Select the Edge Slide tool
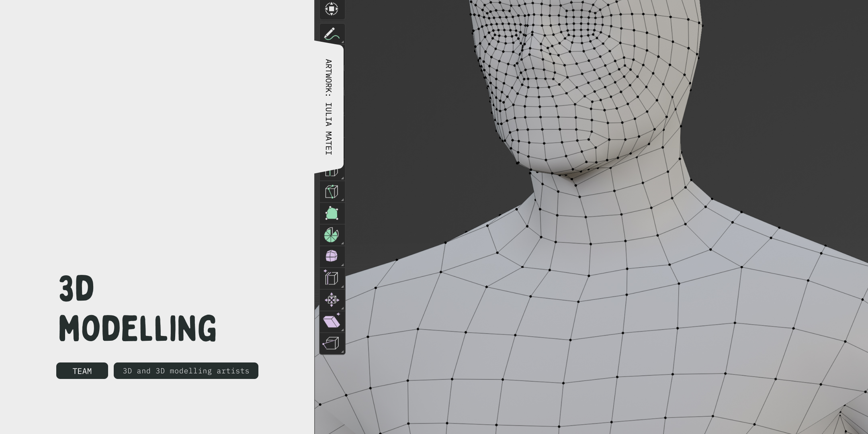 (332, 278)
